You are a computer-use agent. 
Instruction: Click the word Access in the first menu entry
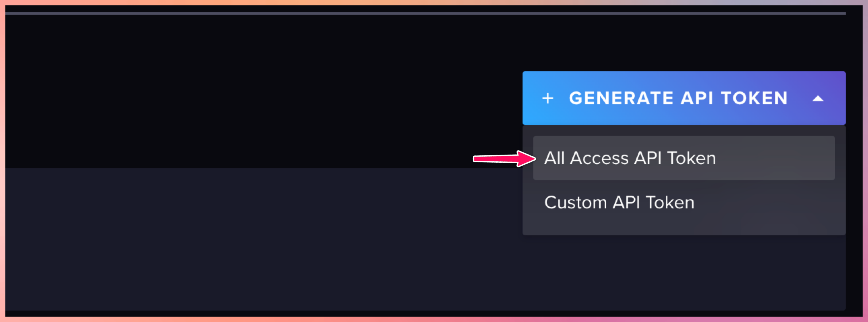599,158
